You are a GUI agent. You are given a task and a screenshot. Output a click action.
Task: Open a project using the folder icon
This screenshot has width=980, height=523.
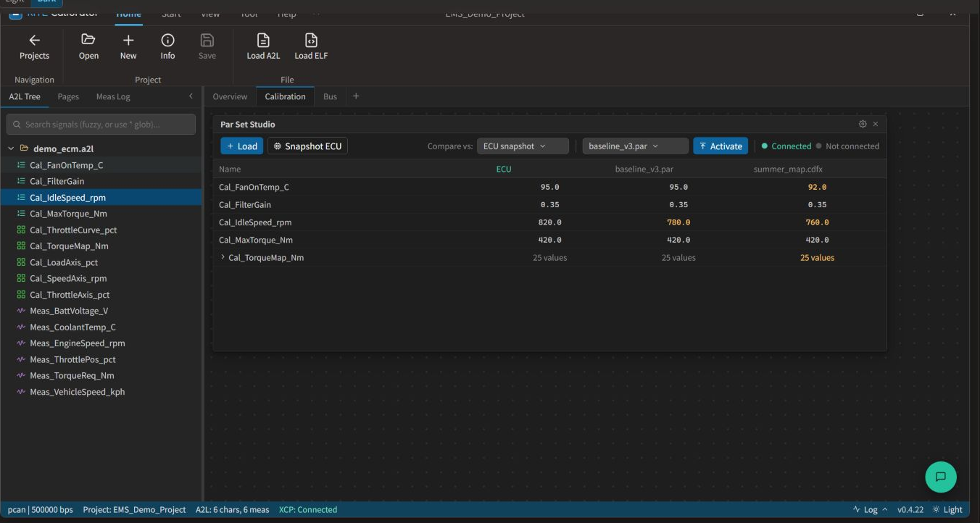(x=88, y=47)
